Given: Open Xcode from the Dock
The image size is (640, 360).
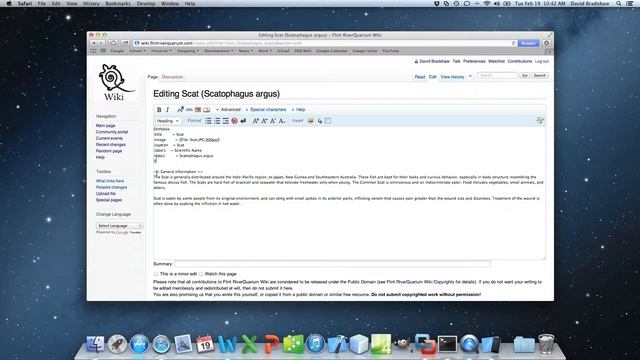Looking at the screenshot, I should [337, 344].
